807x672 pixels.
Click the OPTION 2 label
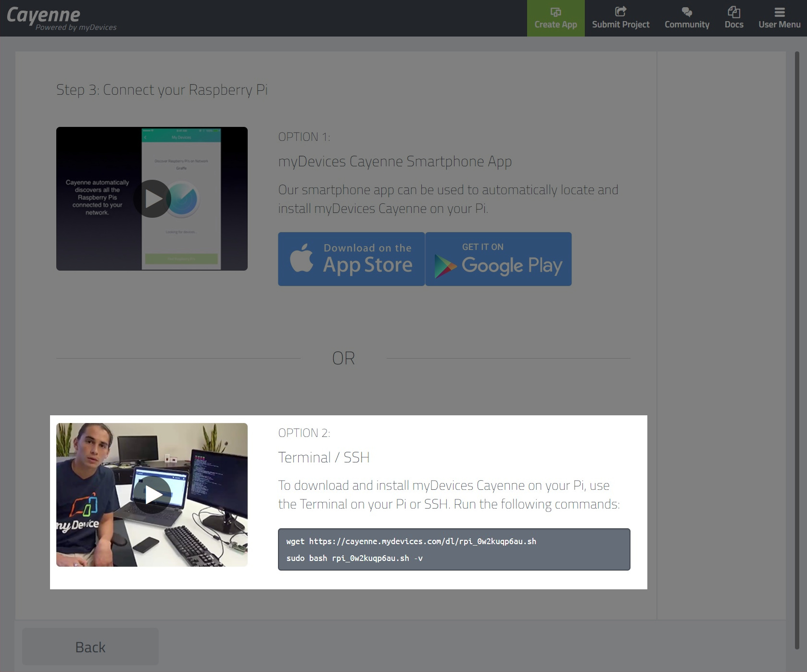point(304,433)
